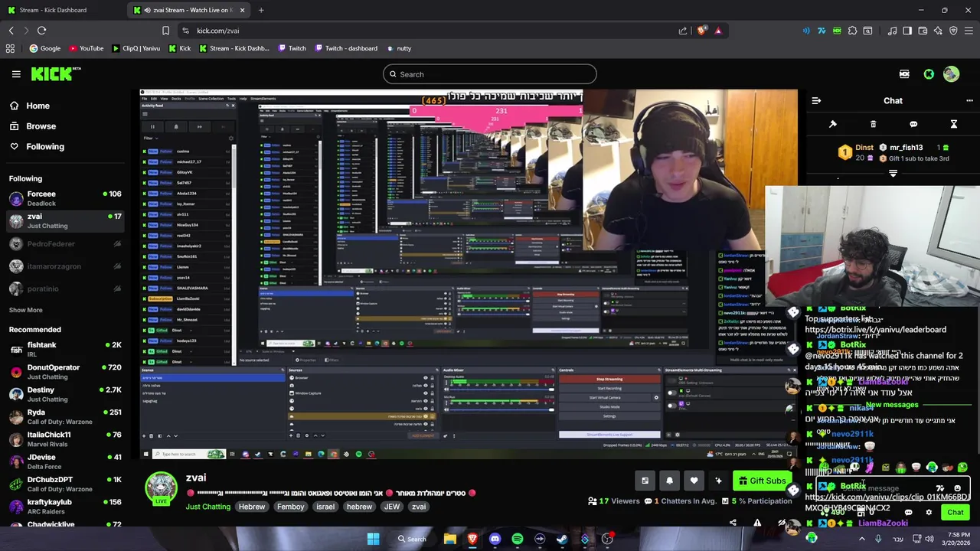Click the sparkle icon beside Gift Subs
This screenshot has width=980, height=551.
click(x=718, y=481)
